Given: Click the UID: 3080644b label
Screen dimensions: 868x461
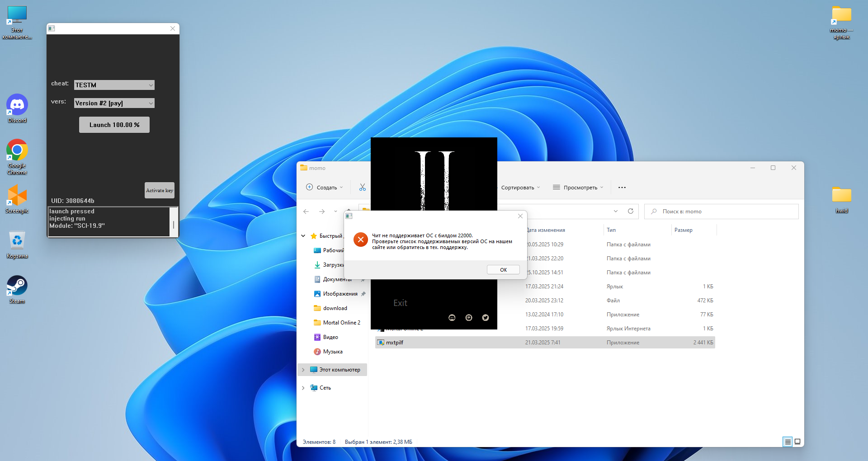Looking at the screenshot, I should pyautogui.click(x=73, y=201).
